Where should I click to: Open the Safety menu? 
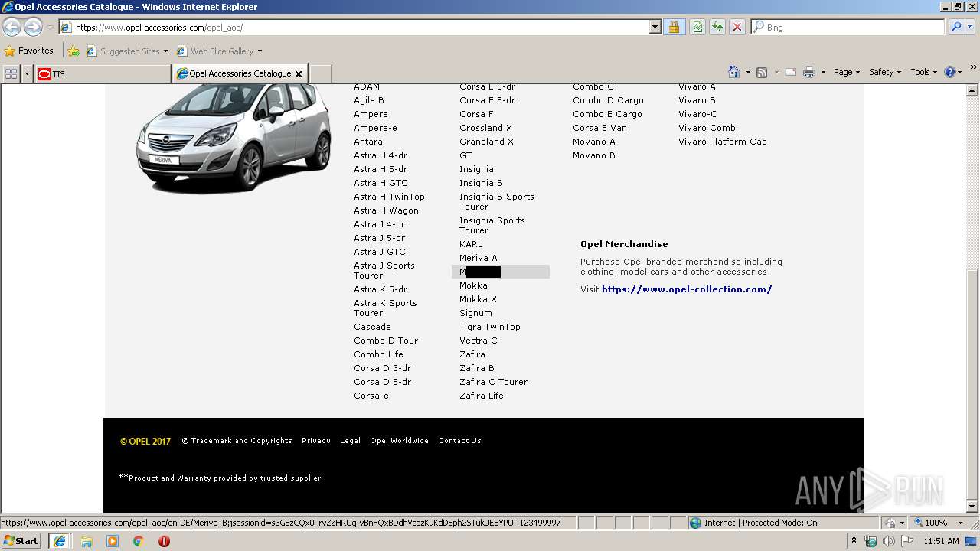click(x=885, y=72)
